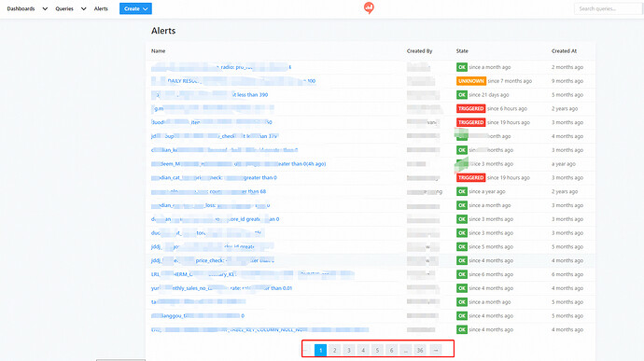
Task: Open the alert containing 'COLUMN_NULL'
Action: click(x=260, y=330)
